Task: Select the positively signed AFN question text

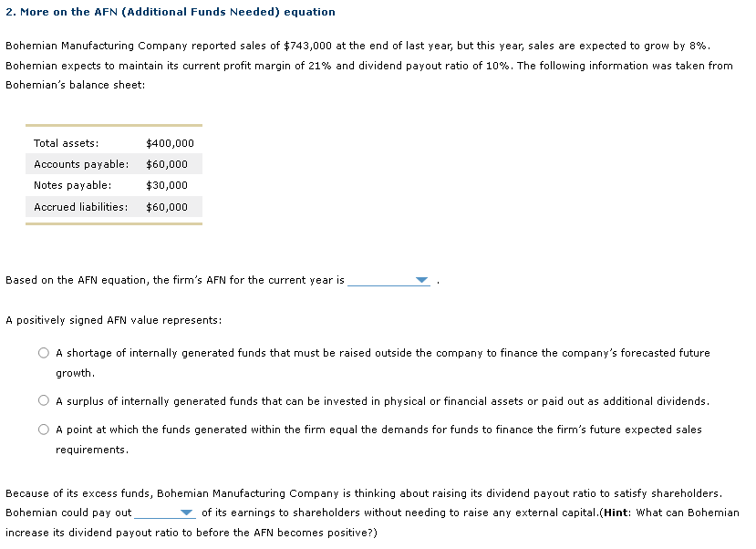Action: (x=114, y=319)
